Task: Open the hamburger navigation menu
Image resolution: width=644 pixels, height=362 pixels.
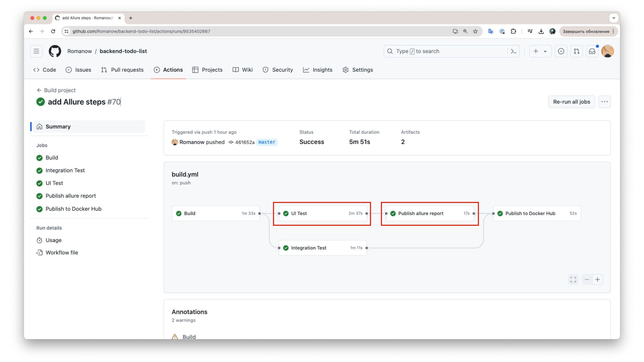Action: [36, 51]
